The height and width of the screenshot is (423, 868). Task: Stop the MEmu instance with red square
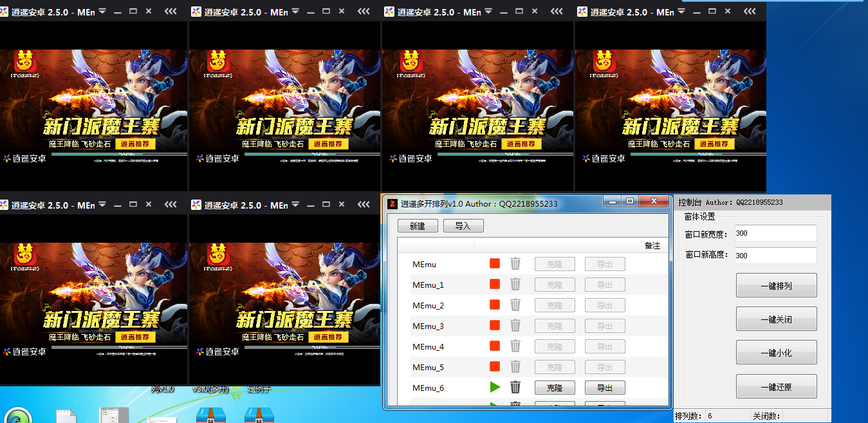pos(495,263)
